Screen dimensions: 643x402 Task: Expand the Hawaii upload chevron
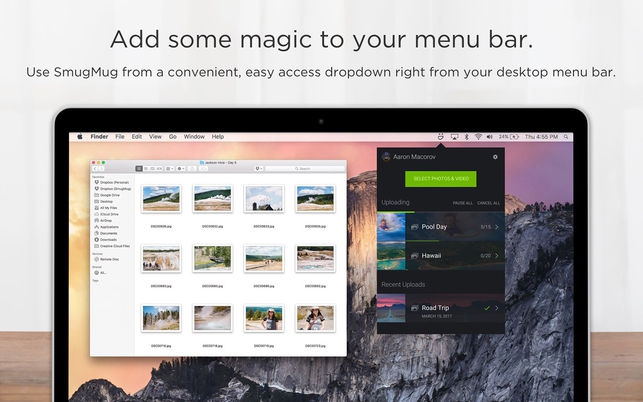point(497,256)
